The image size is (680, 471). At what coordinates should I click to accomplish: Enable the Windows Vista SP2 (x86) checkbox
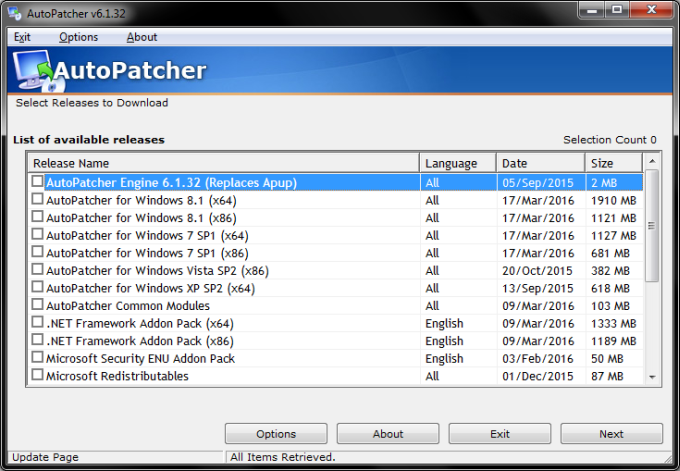coord(38,269)
